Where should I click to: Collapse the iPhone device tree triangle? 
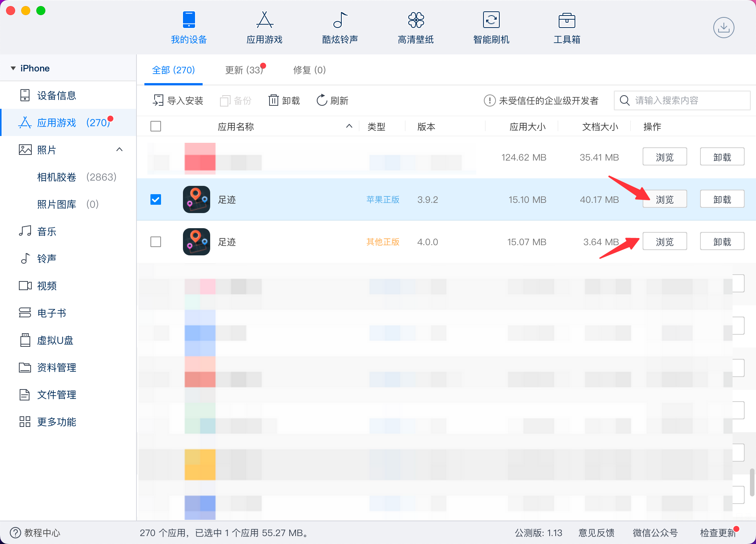coord(13,68)
